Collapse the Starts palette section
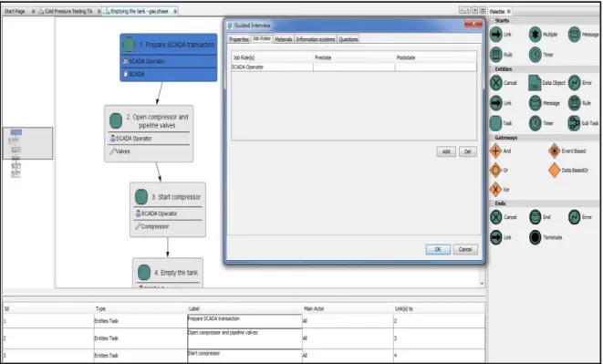This screenshot has height=364, width=603. point(492,21)
